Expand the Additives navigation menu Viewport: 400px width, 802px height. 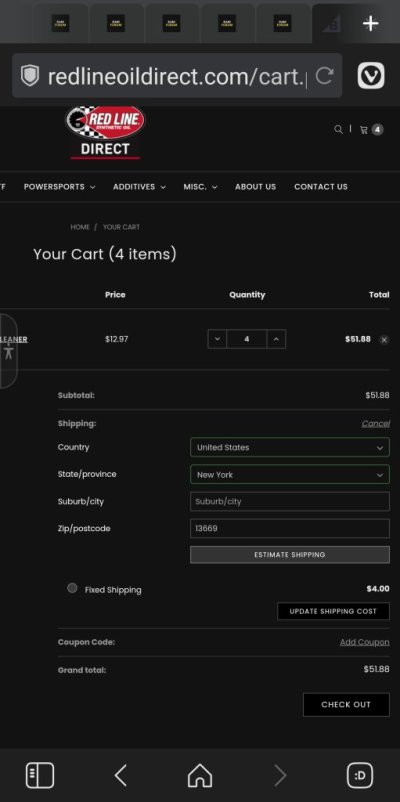point(139,187)
